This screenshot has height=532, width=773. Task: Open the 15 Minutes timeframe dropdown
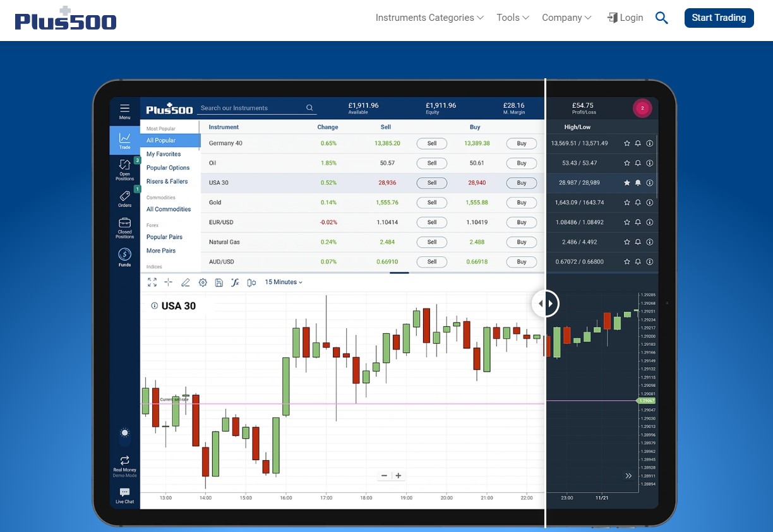click(284, 282)
